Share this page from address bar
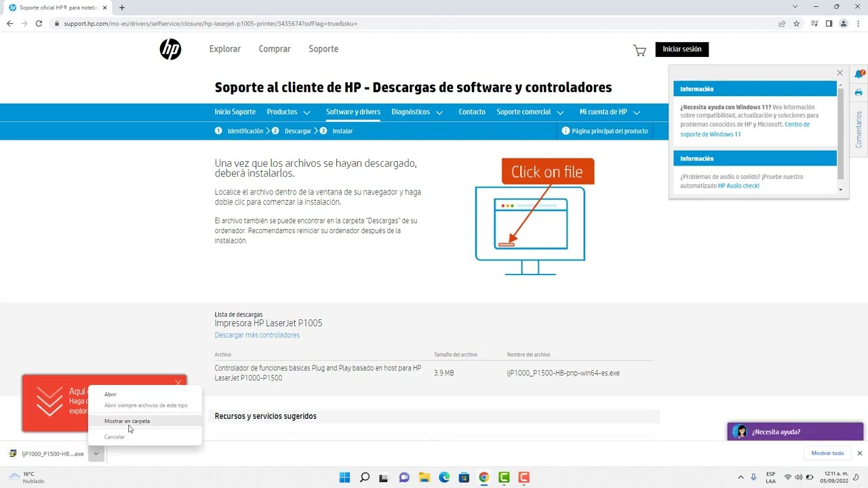 pos(782,23)
